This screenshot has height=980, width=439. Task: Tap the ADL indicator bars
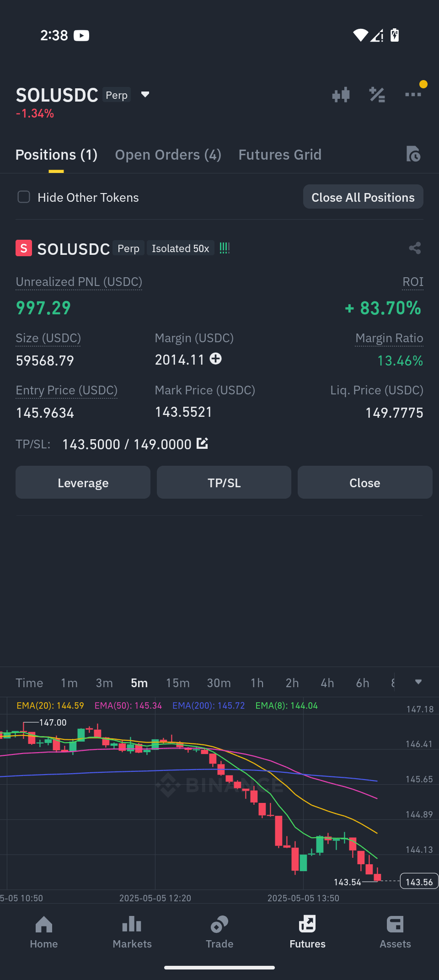[x=225, y=248]
